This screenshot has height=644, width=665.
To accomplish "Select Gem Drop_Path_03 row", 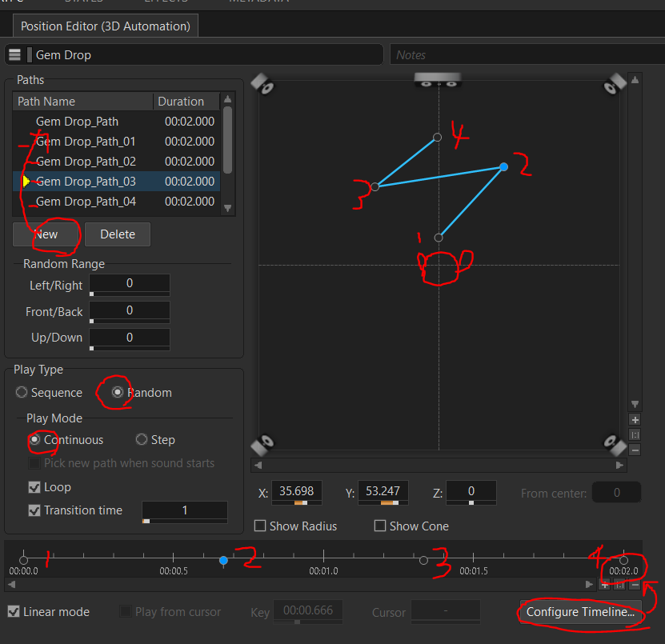I will point(117,181).
